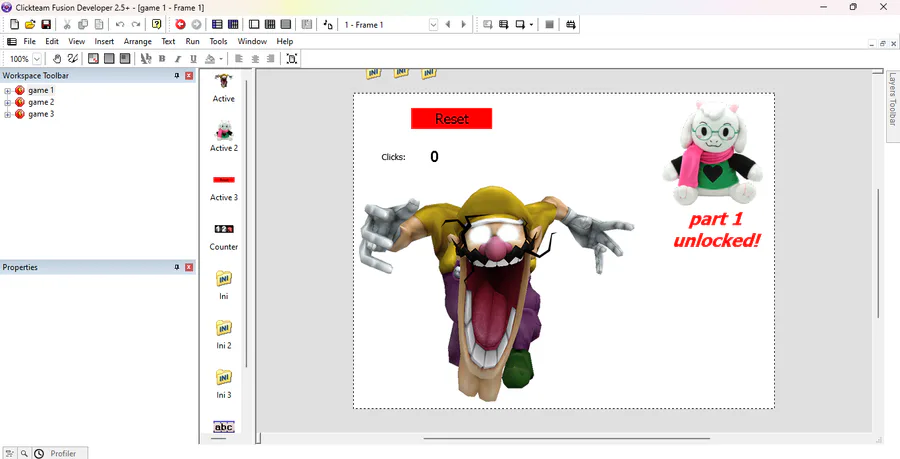Click the Run Project icon
The height and width of the screenshot is (459, 900).
tap(487, 25)
